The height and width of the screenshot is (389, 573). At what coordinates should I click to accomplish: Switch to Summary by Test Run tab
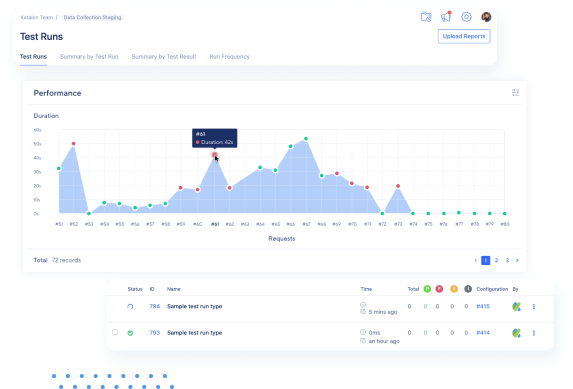click(x=89, y=57)
